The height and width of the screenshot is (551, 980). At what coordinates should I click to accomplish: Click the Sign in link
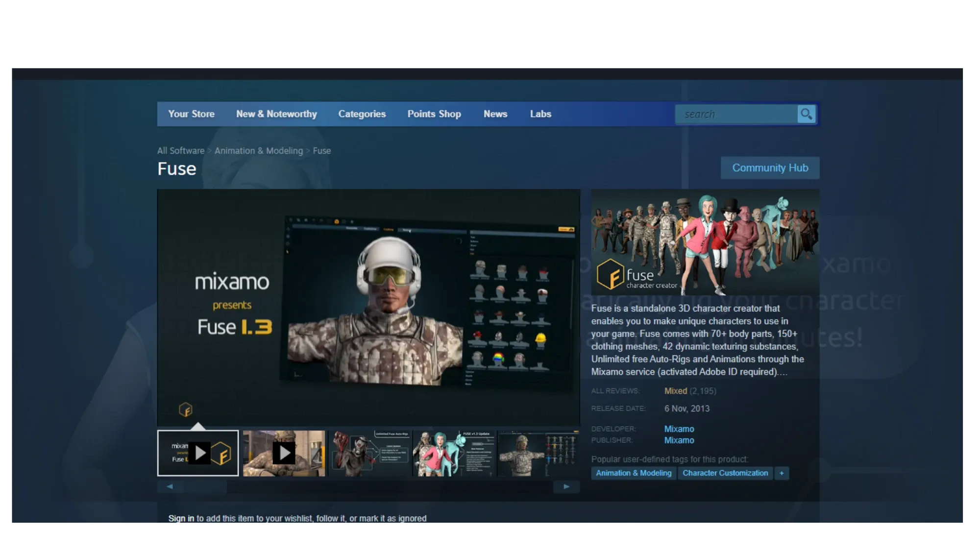[181, 518]
